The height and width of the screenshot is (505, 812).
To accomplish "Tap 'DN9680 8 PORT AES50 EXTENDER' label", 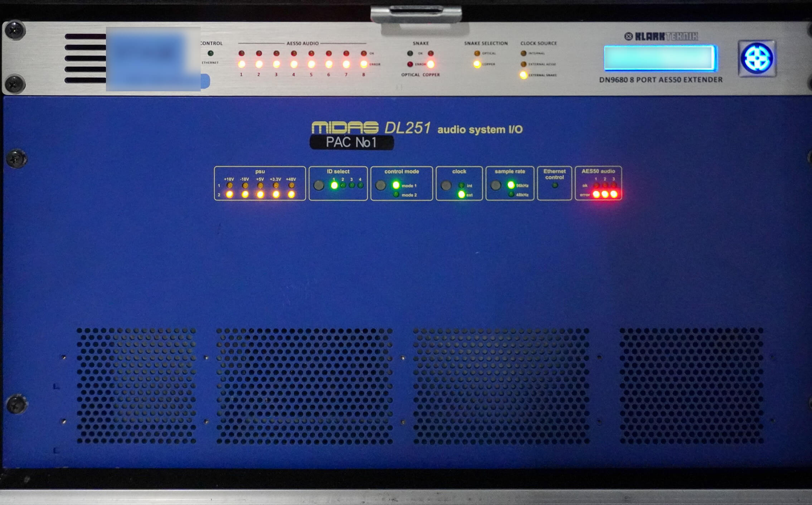I will click(661, 80).
